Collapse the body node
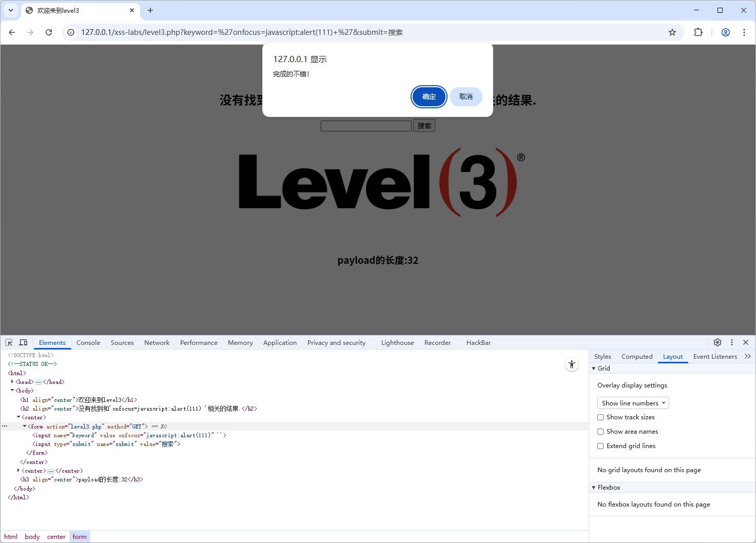 coord(12,391)
